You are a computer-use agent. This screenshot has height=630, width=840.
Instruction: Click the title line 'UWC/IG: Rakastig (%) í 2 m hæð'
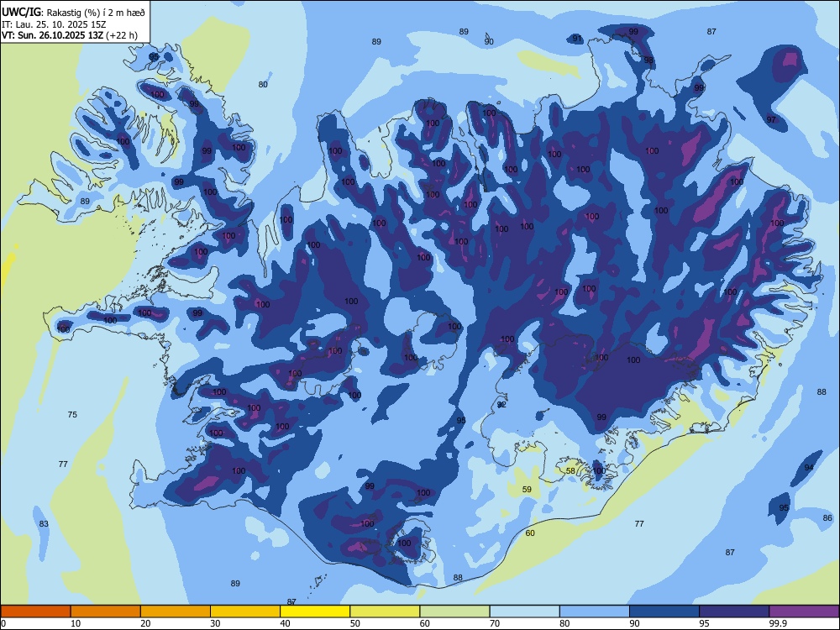coord(73,13)
